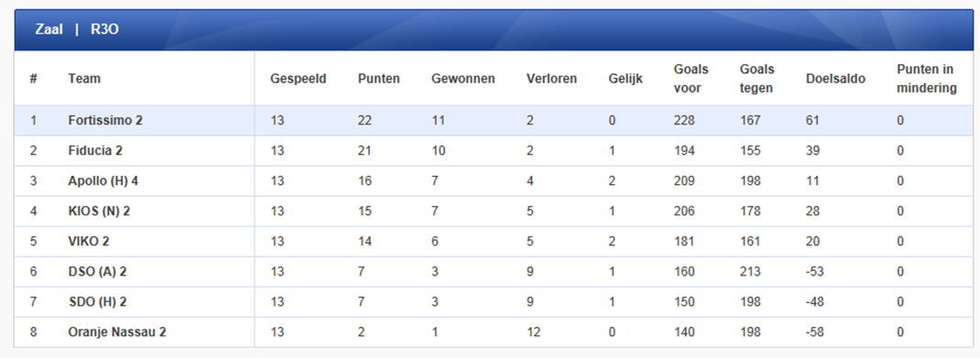Sort by Punten column header
The height and width of the screenshot is (358, 980).
pos(379,79)
